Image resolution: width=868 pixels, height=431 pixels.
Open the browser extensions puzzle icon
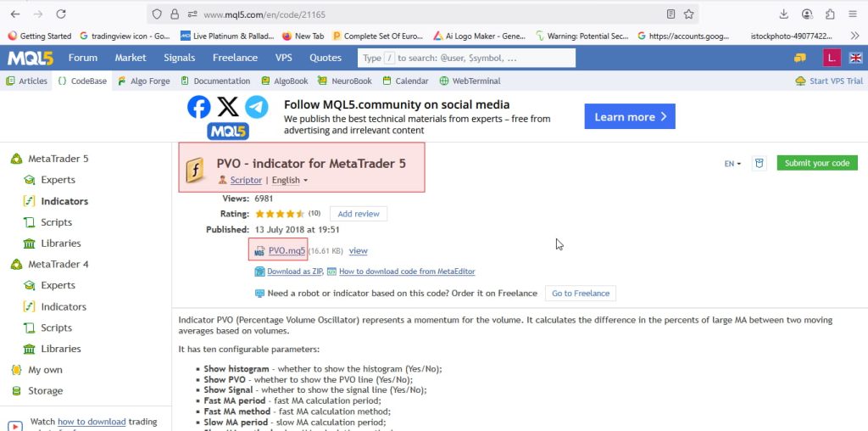[830, 14]
